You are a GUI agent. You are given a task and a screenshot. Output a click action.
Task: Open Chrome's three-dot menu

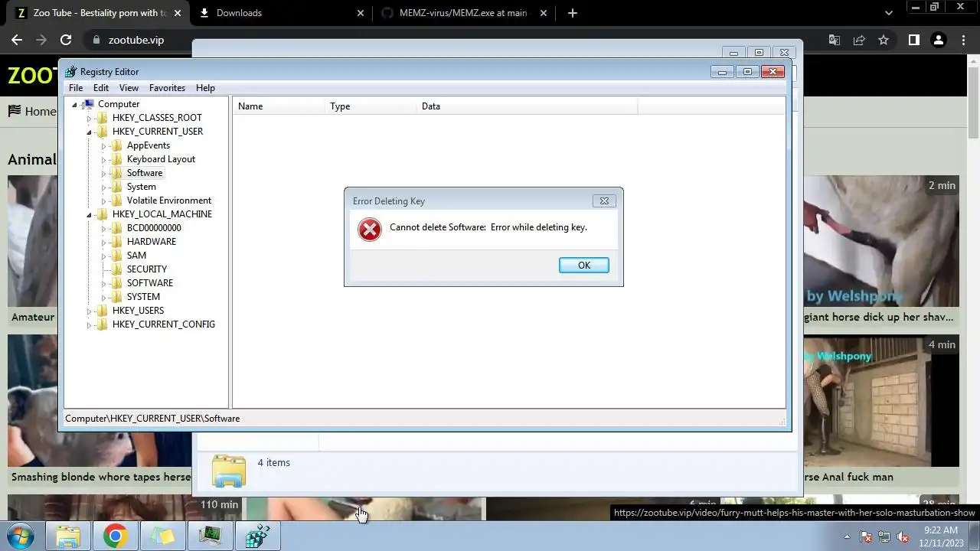[963, 40]
